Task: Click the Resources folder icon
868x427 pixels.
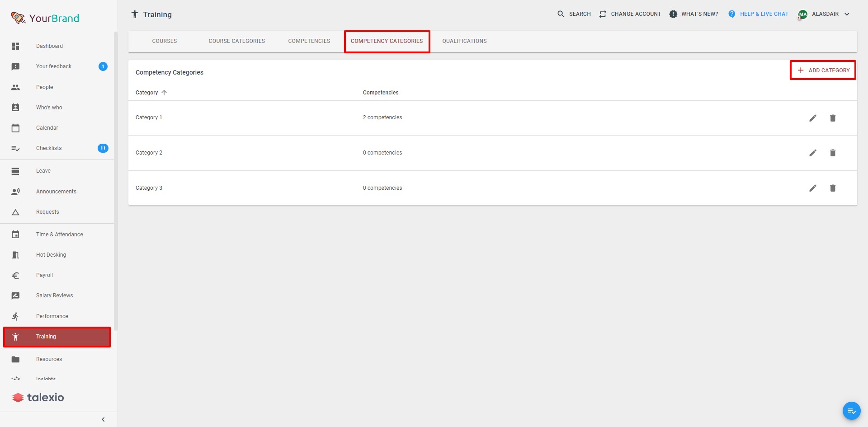Action: coord(15,359)
